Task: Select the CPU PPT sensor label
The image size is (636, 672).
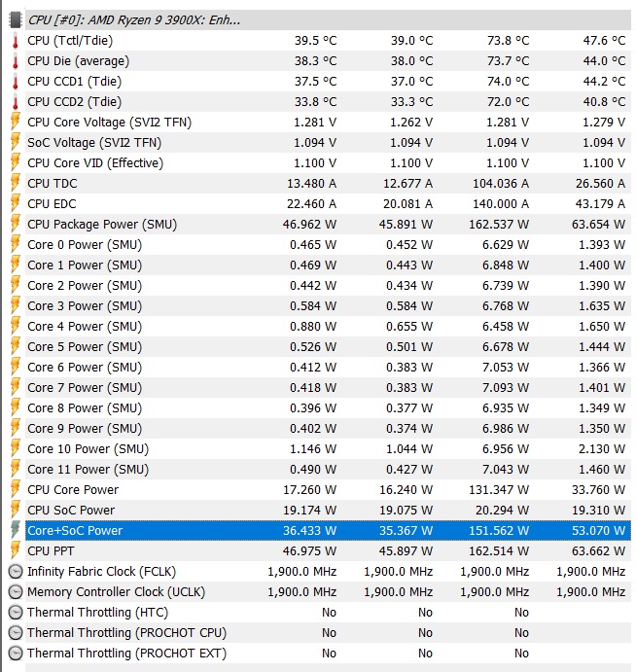Action: [51, 551]
